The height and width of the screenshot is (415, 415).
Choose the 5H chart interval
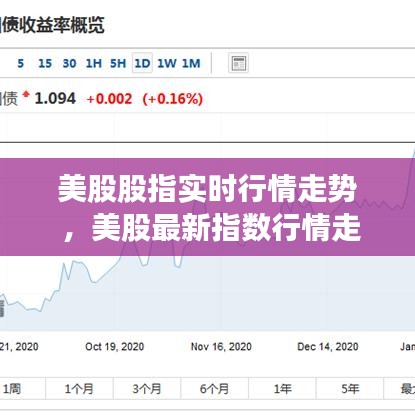point(118,63)
